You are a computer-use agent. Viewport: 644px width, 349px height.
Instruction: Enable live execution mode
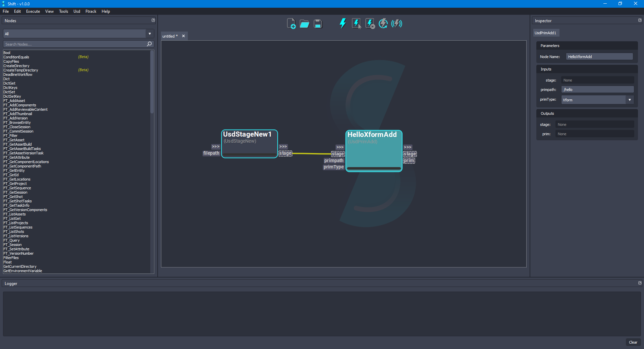coord(397,23)
